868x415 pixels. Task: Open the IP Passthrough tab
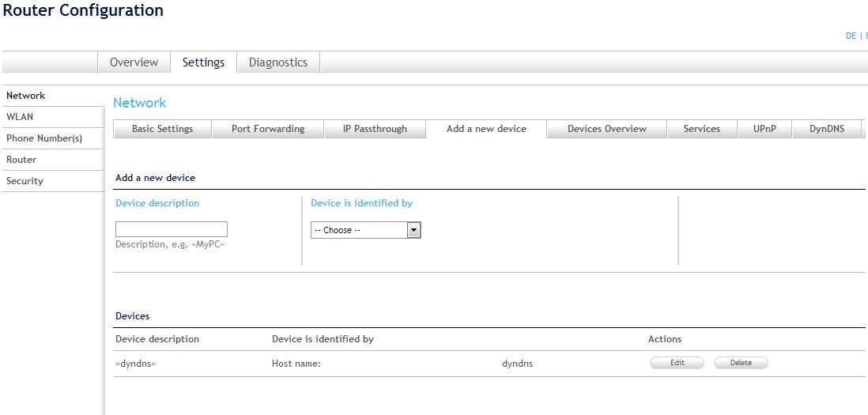[x=375, y=129]
